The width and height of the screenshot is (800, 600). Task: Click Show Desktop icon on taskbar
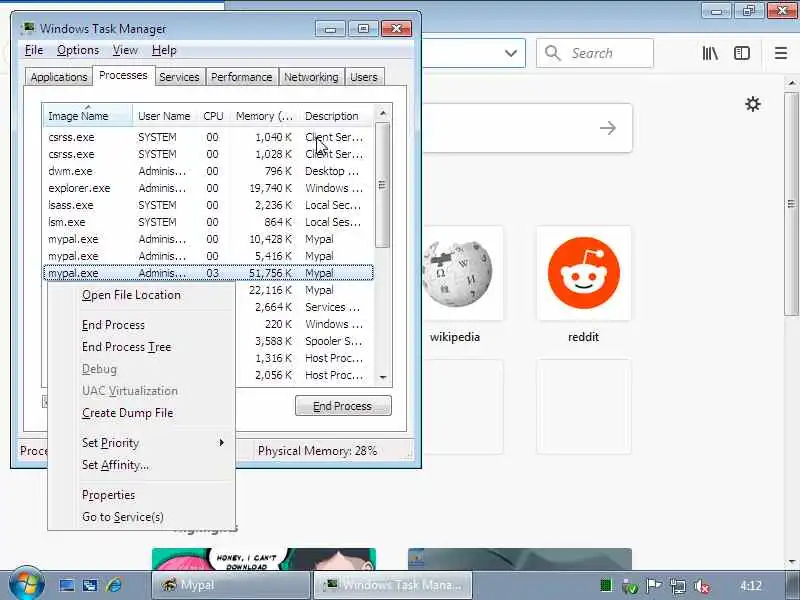click(x=66, y=585)
